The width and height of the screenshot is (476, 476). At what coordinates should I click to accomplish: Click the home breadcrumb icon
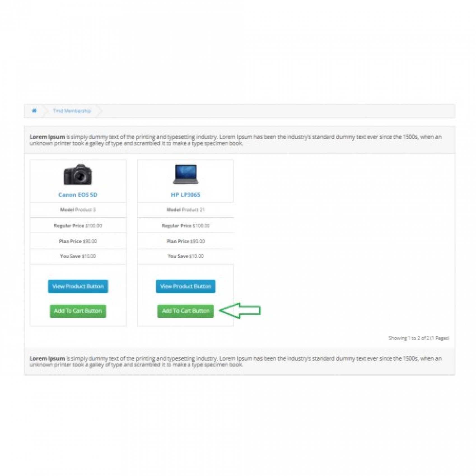pyautogui.click(x=34, y=111)
